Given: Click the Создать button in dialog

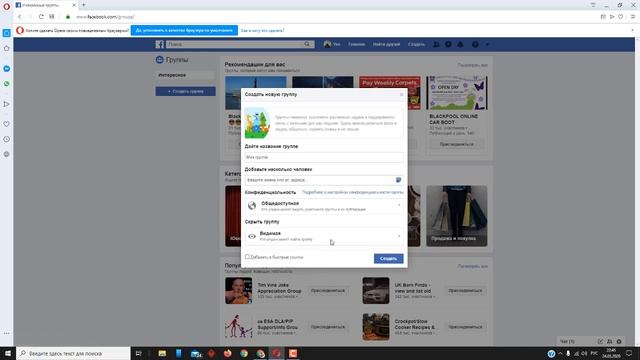Looking at the screenshot, I should click(x=389, y=258).
